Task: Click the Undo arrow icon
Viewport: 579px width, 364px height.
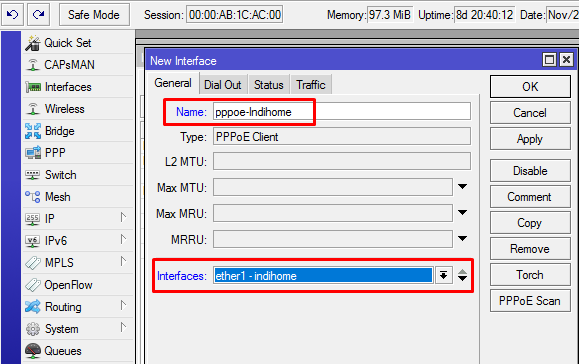Action: coord(13,15)
